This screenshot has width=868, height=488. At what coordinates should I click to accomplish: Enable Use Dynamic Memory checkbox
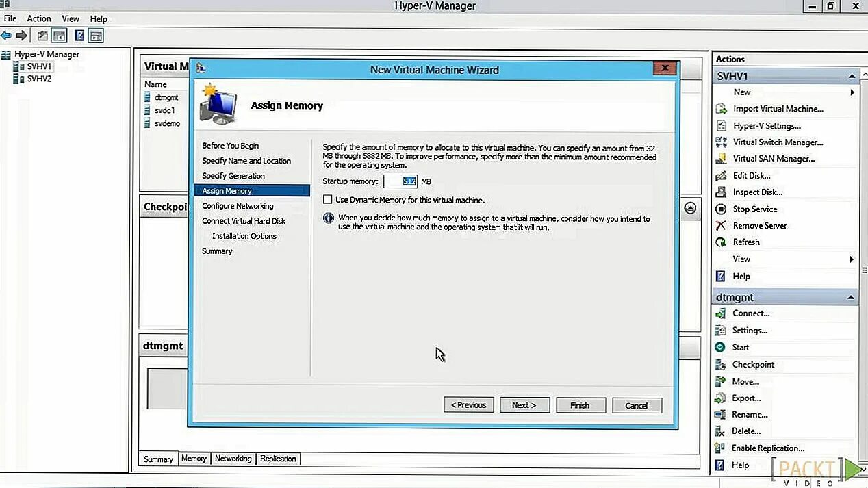click(x=328, y=200)
